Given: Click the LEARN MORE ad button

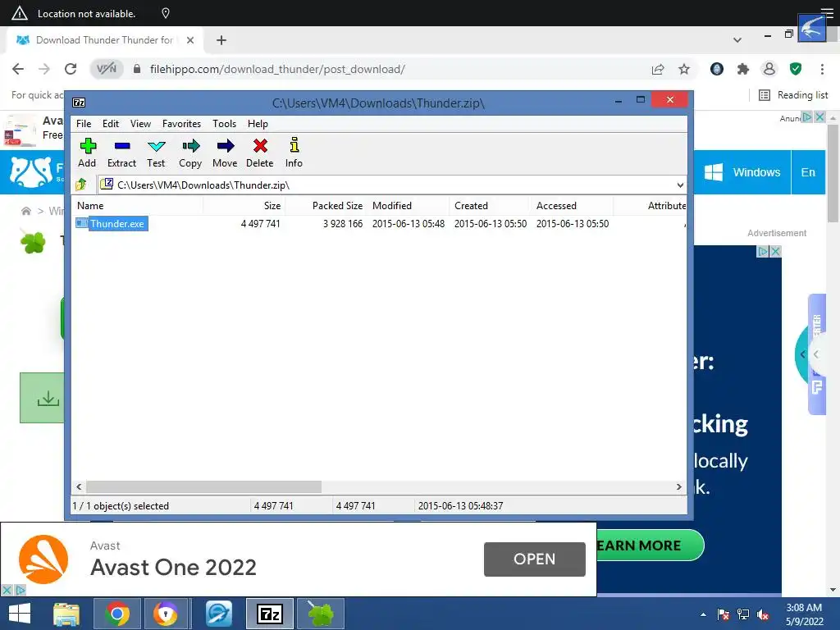Looking at the screenshot, I should [x=650, y=546].
